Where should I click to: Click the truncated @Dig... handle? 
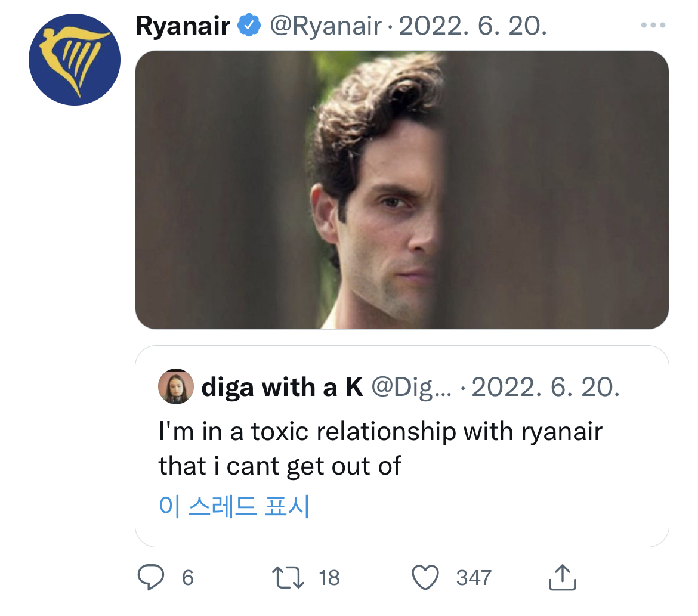(x=411, y=387)
